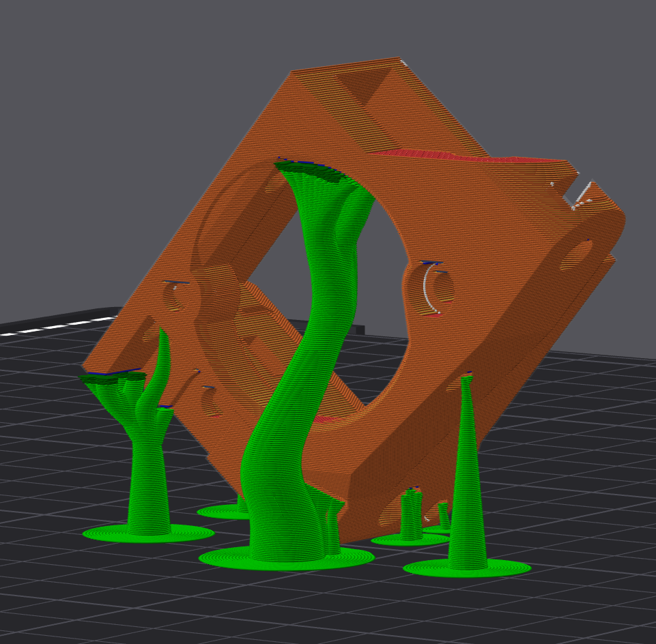This screenshot has height=644, width=656.
Task: Click the tall cone-shaped support on the right
Action: point(467,491)
